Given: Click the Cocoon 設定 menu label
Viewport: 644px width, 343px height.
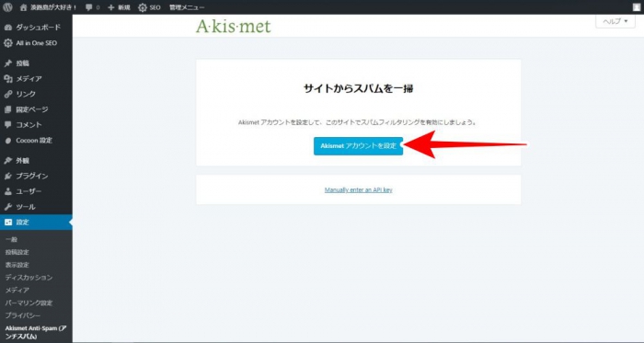Looking at the screenshot, I should pyautogui.click(x=34, y=141).
